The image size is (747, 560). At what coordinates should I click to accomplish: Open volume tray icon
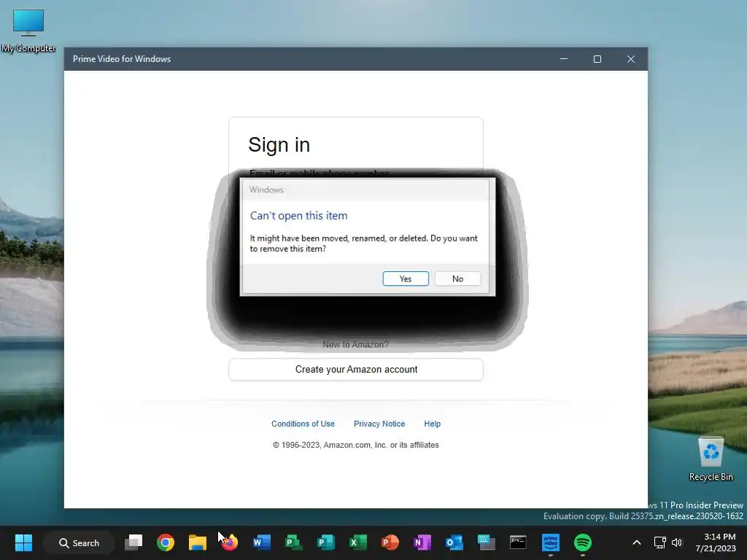676,542
